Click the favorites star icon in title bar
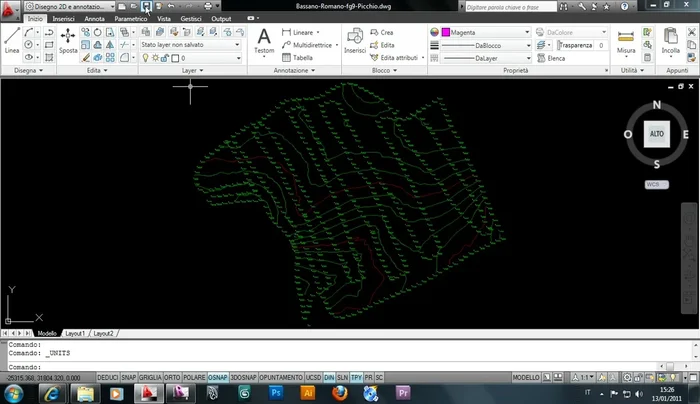This screenshot has height=404, width=700. 606,7
